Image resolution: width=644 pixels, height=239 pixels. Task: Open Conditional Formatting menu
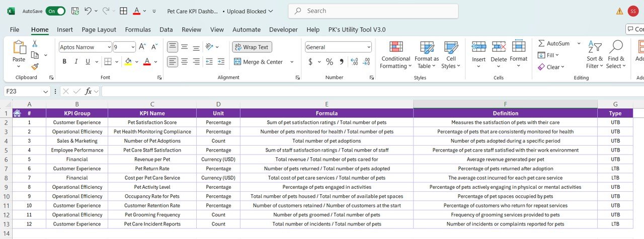395,55
